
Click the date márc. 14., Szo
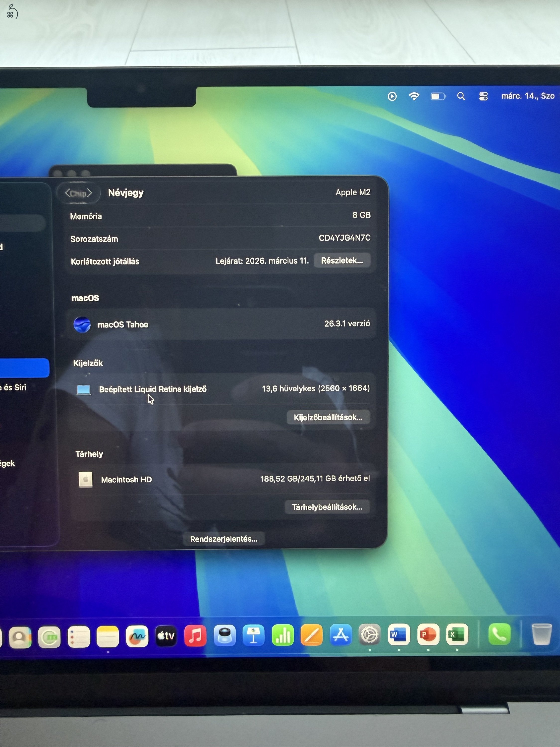point(528,96)
